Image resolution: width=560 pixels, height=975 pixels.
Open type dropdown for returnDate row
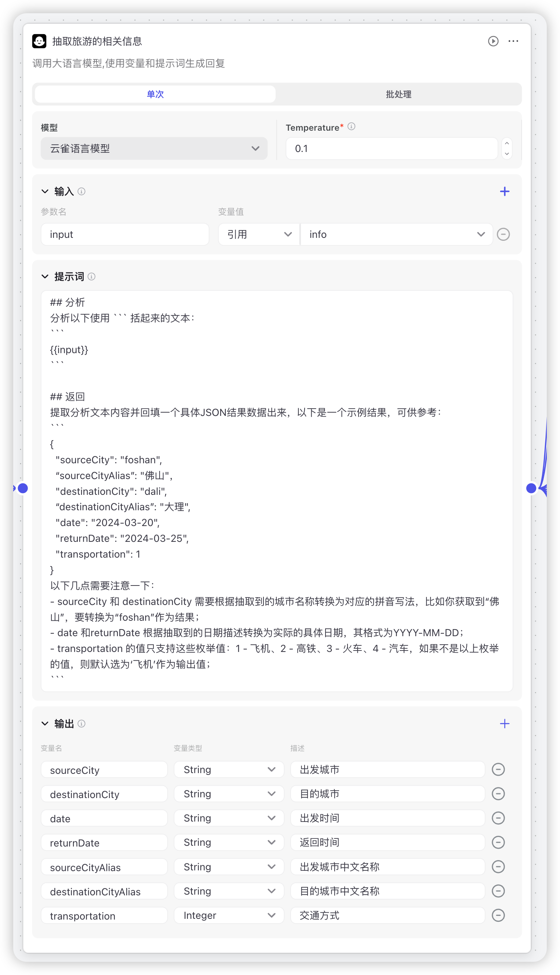[229, 843]
